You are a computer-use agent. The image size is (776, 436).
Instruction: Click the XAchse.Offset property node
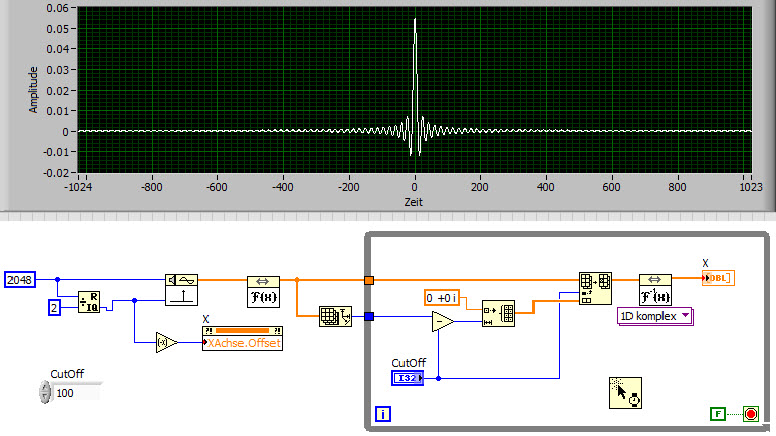point(242,339)
